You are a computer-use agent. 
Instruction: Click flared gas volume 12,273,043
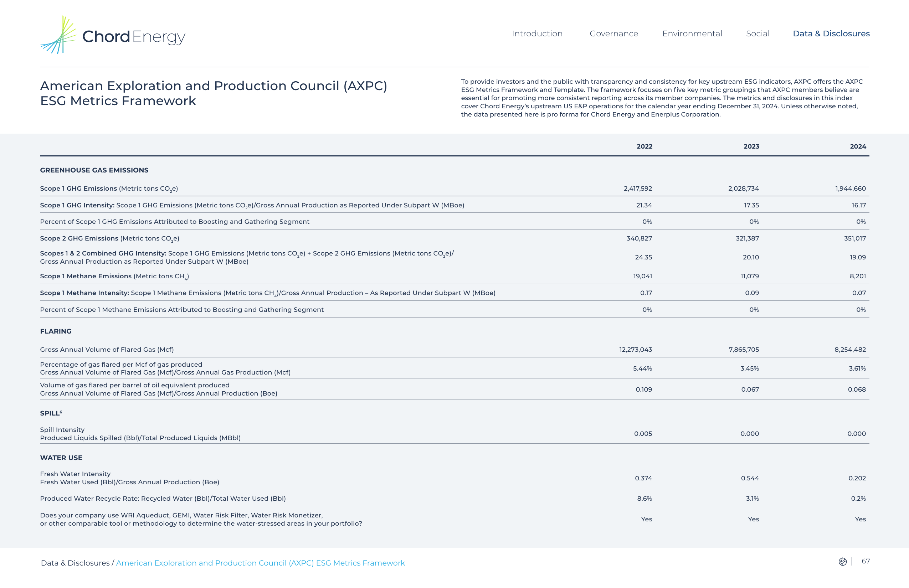(x=636, y=350)
